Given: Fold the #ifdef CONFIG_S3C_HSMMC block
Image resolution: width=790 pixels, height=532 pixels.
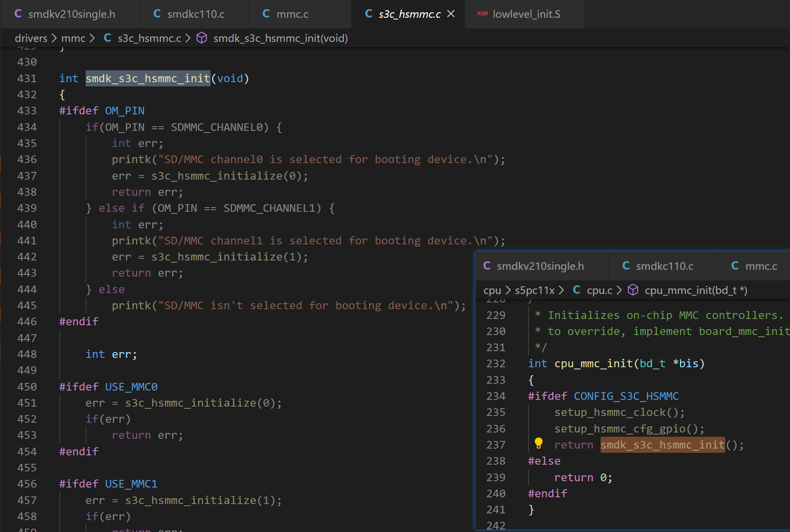Looking at the screenshot, I should (x=518, y=396).
